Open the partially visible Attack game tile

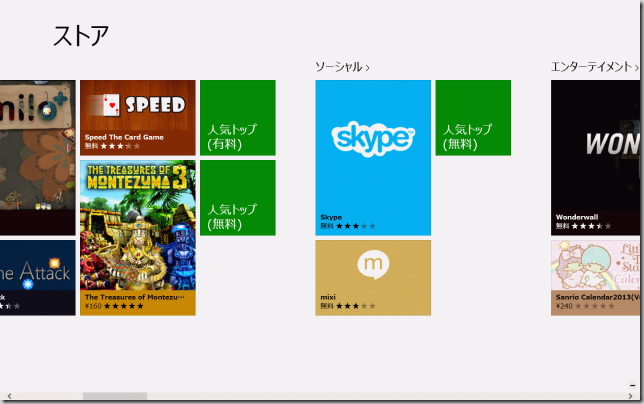(37, 277)
